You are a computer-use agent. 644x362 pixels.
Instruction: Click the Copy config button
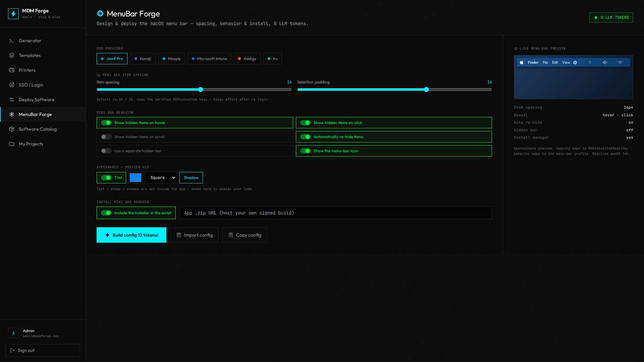(245, 235)
